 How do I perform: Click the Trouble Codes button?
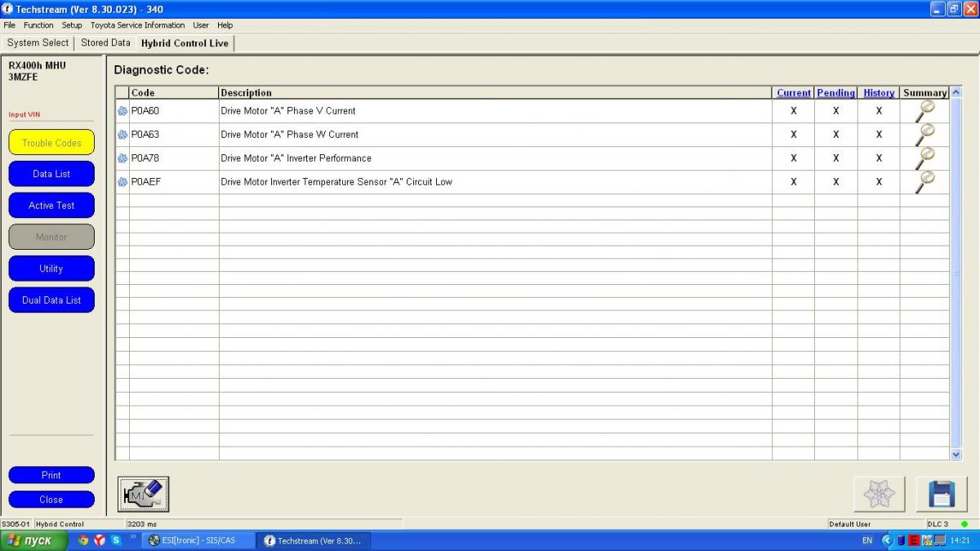pos(51,143)
